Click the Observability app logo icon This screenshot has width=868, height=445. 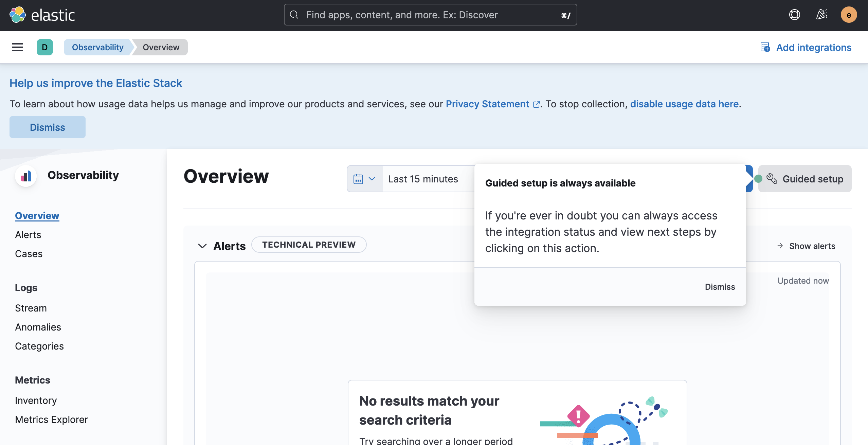point(26,176)
